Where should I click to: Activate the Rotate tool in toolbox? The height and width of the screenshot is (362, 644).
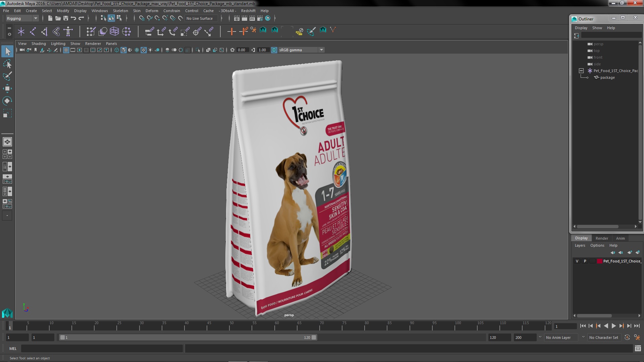point(7,101)
